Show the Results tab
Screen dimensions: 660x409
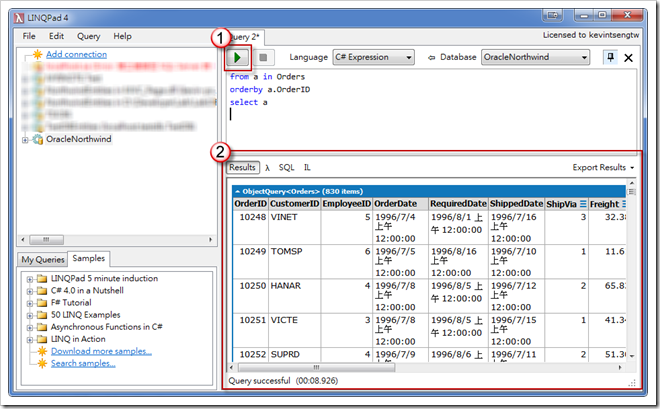click(x=242, y=167)
